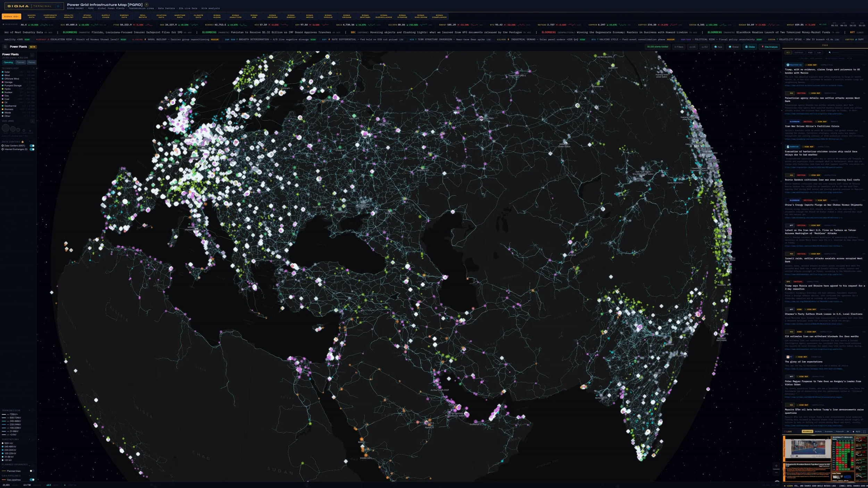Collapse the GAS PIPELINES section arrow
Screen dimensions: 868x488
30,476
